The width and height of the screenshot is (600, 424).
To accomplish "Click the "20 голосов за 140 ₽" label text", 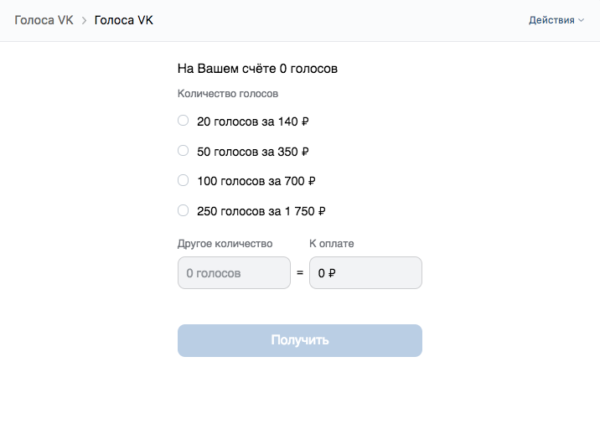I will coord(253,122).
